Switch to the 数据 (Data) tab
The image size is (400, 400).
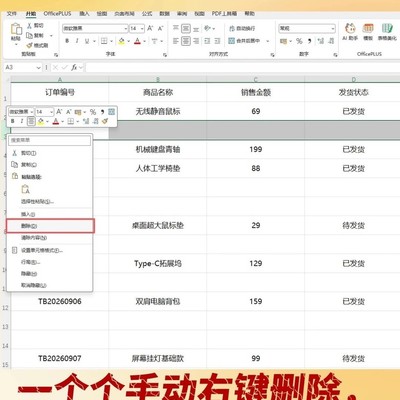point(164,13)
